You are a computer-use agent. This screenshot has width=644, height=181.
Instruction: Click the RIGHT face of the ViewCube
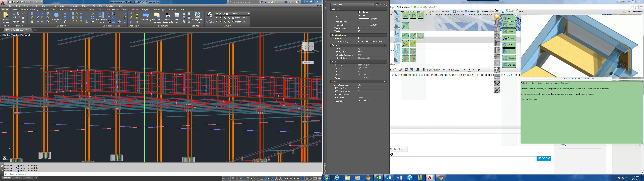pos(305,47)
